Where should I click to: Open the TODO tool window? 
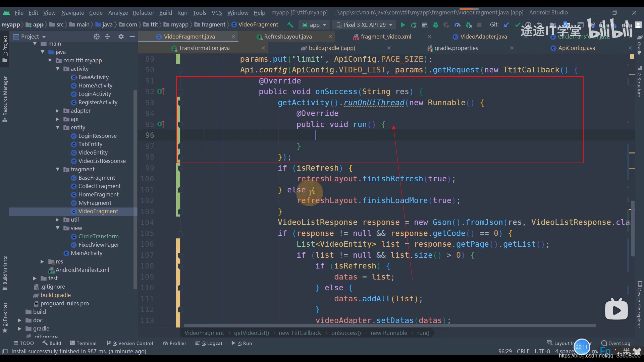point(23,343)
